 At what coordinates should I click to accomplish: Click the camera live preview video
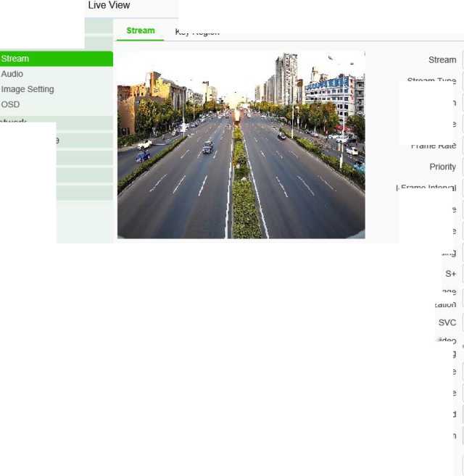241,145
